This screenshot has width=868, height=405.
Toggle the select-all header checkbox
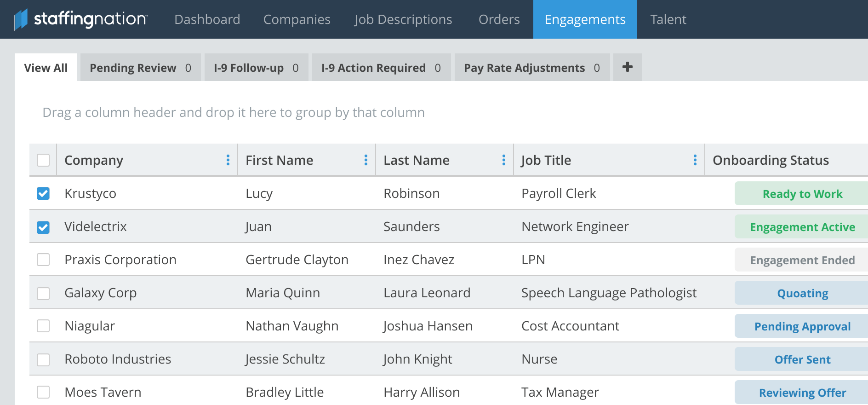click(x=43, y=160)
